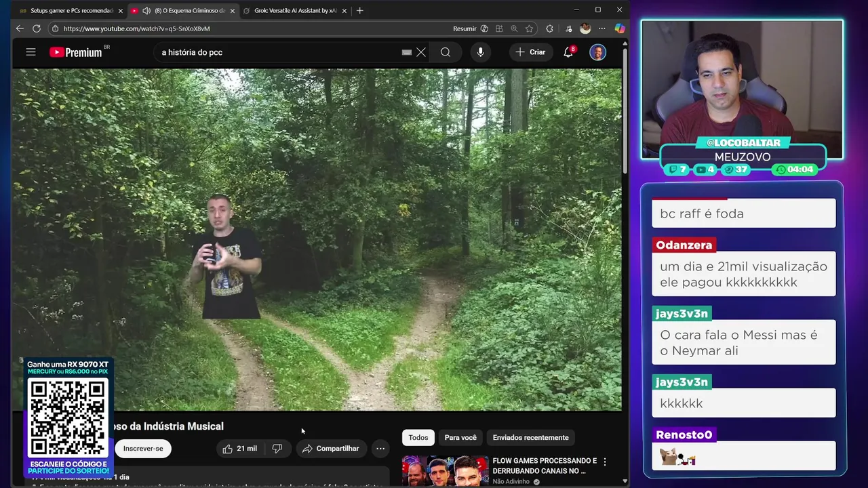Click the @LOCOBALTAR handle label

click(743, 142)
